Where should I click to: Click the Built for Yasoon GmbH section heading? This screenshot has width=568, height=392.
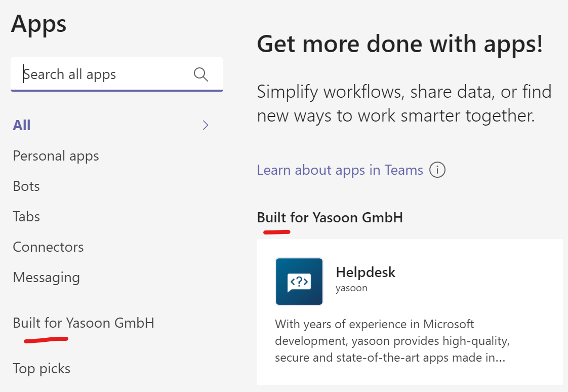[x=330, y=218]
